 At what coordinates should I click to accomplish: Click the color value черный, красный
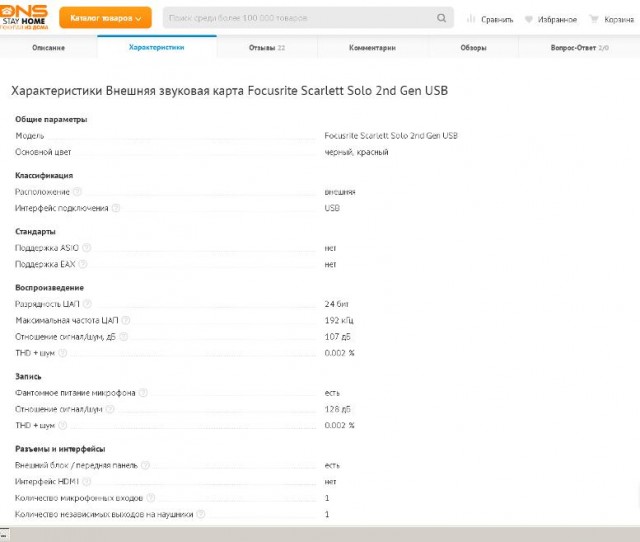pos(356,152)
